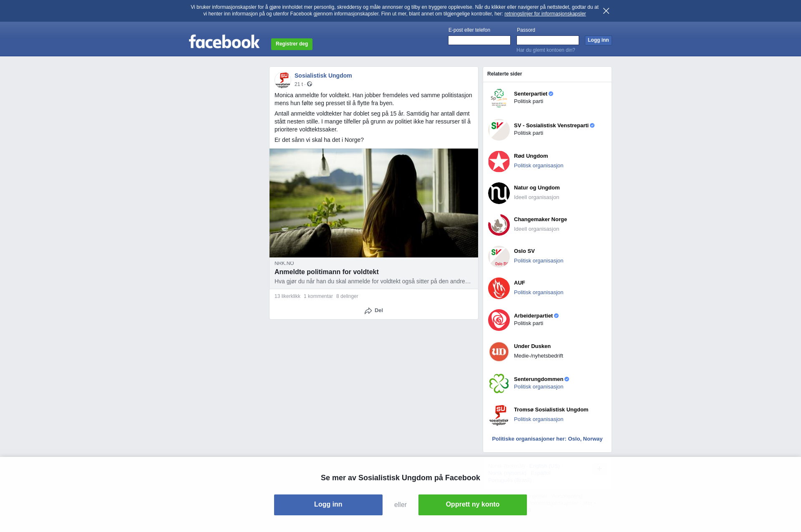Click the Registrer deg button
Viewport: 801px width, 532px height.
coord(292,44)
